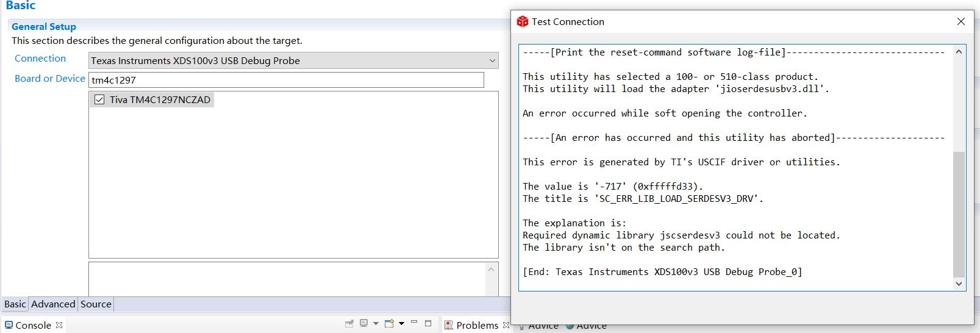The image size is (980, 333).
Task: Click the '[End: Texas Instruments XDS100v3' line
Action: tap(662, 272)
